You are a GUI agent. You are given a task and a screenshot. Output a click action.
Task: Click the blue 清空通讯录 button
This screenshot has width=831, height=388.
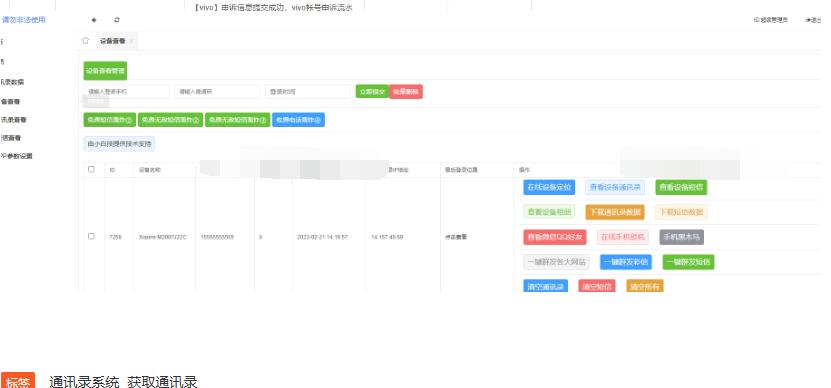click(546, 286)
